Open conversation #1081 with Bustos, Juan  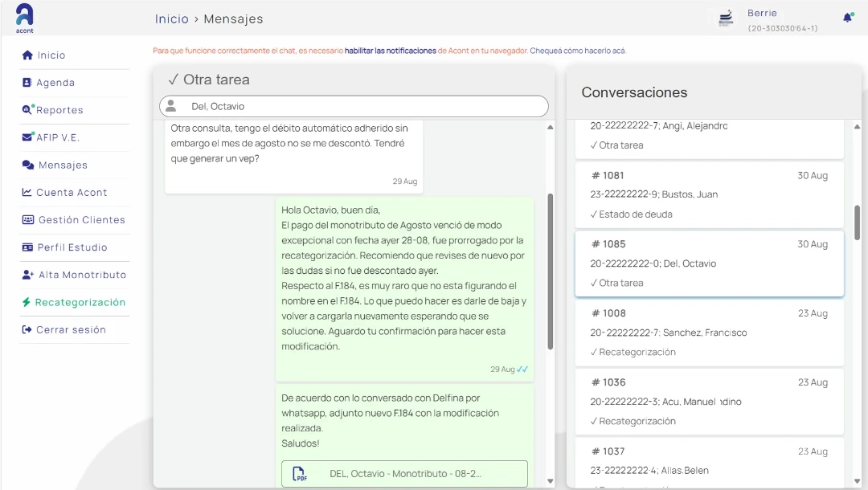709,194
